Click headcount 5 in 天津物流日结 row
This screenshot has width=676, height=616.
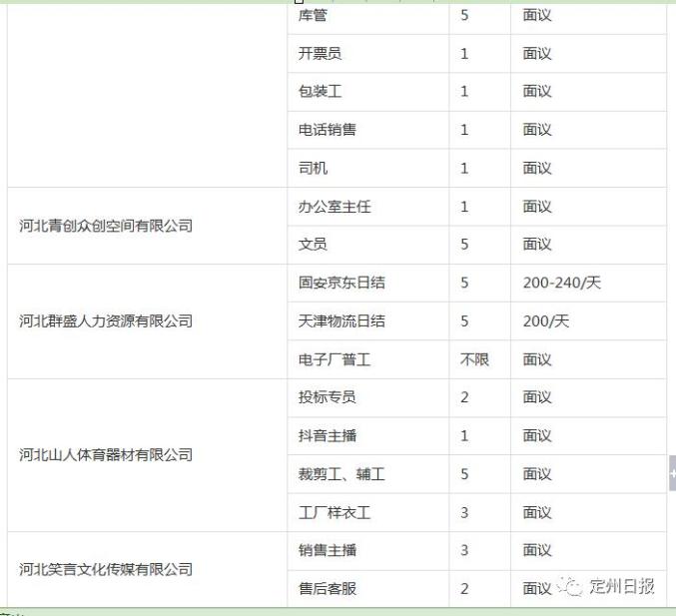point(464,321)
